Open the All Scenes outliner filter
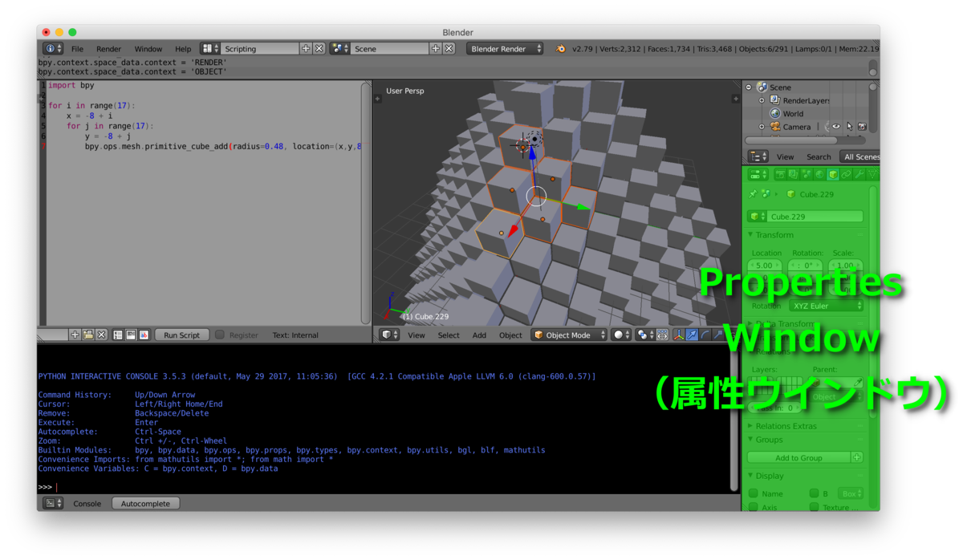Screen dimensions: 963x560 [x=859, y=156]
